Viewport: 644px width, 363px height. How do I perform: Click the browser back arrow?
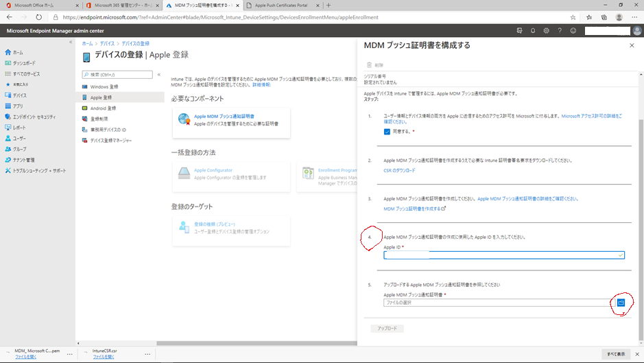point(10,17)
